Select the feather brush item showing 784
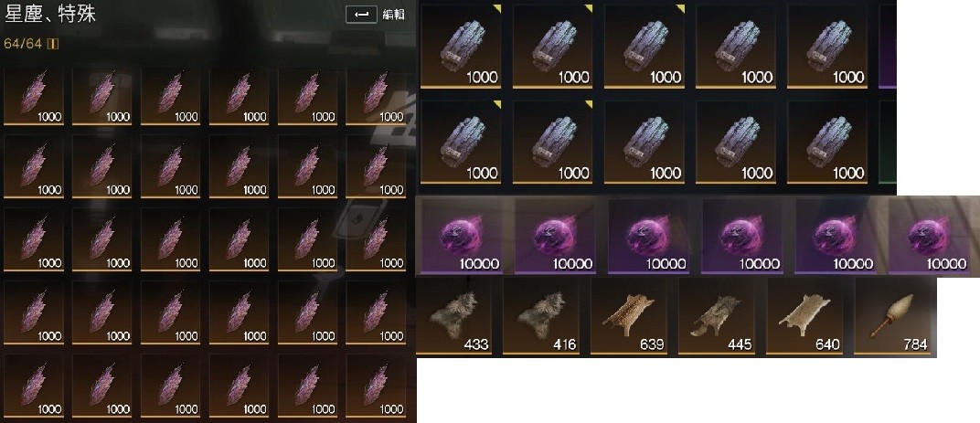The image size is (980, 423). pos(892,316)
